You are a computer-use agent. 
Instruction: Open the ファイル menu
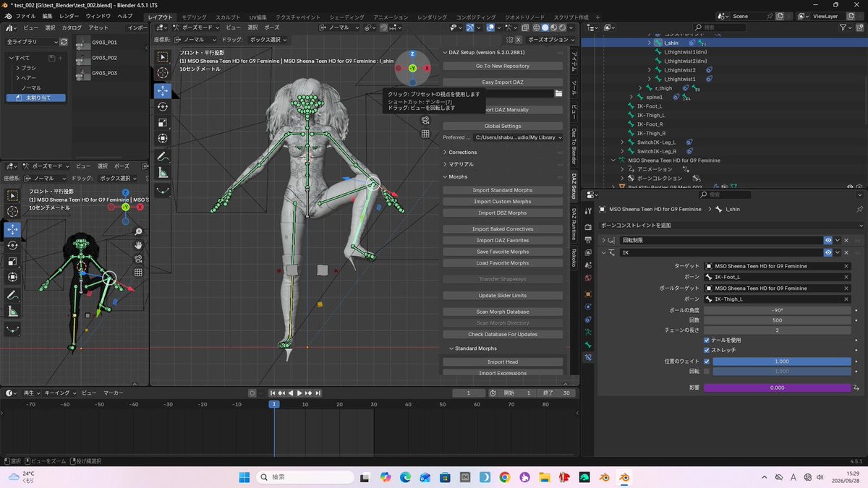(25, 16)
